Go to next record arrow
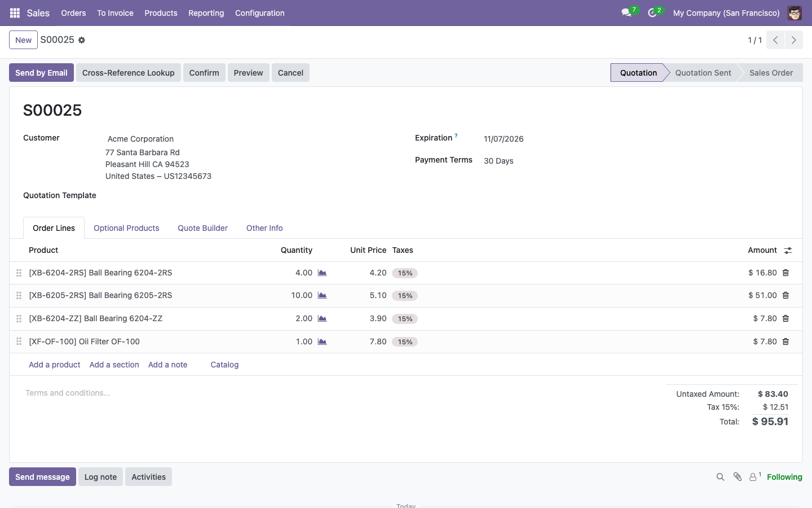The image size is (812, 508). pyautogui.click(x=794, y=40)
